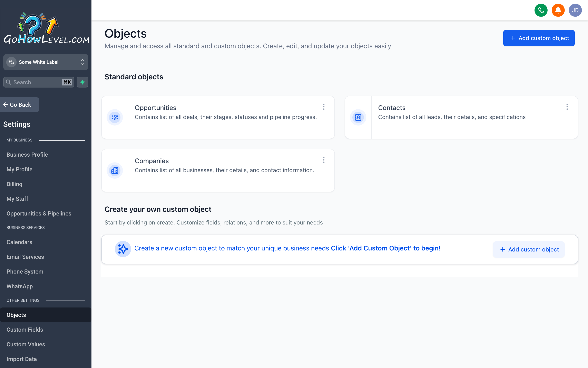The image size is (588, 368).
Task: Click the 'Objects' page title
Action: pos(126,33)
